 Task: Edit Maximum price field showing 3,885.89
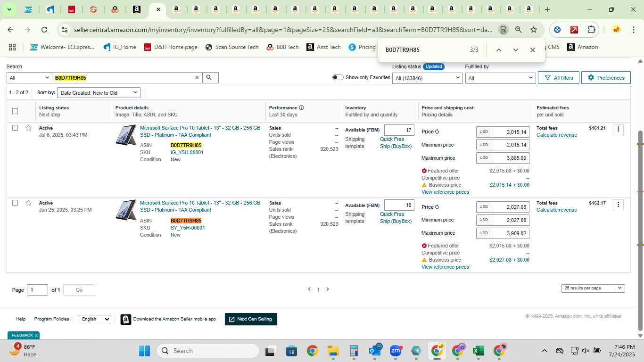tap(510, 158)
